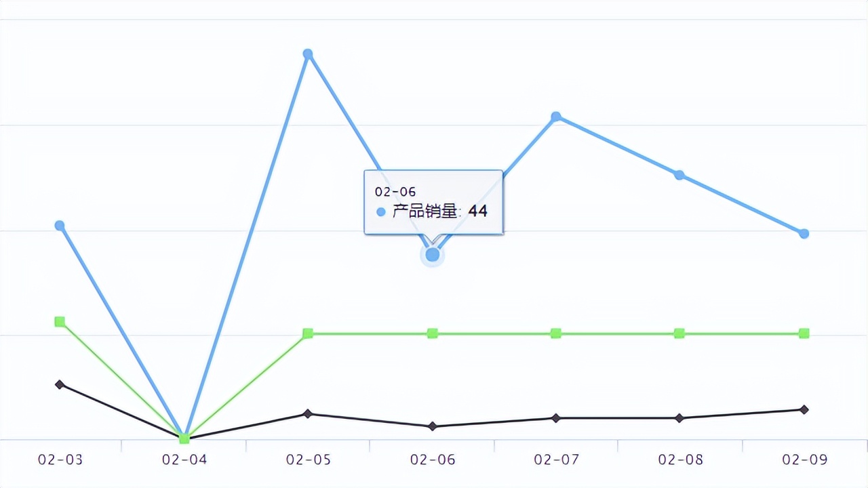
Task: Click the blue line point at 02-07
Action: click(556, 117)
